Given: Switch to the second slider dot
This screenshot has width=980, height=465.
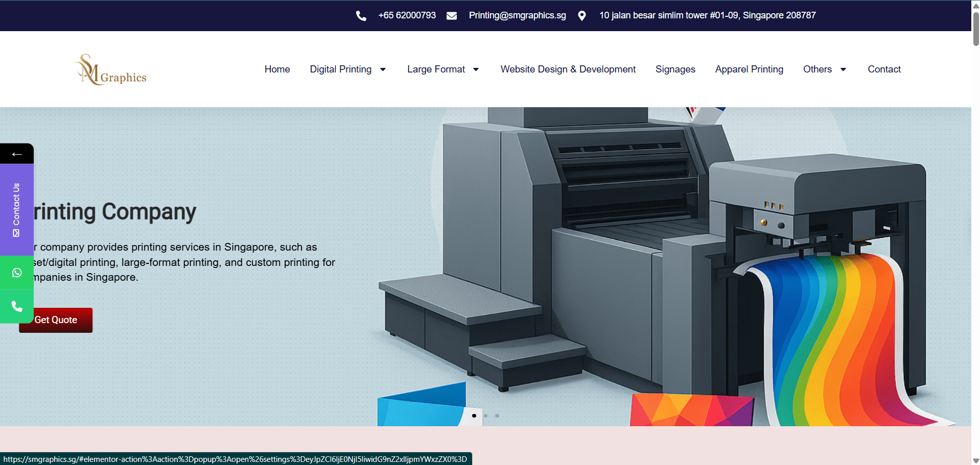Looking at the screenshot, I should click(485, 415).
